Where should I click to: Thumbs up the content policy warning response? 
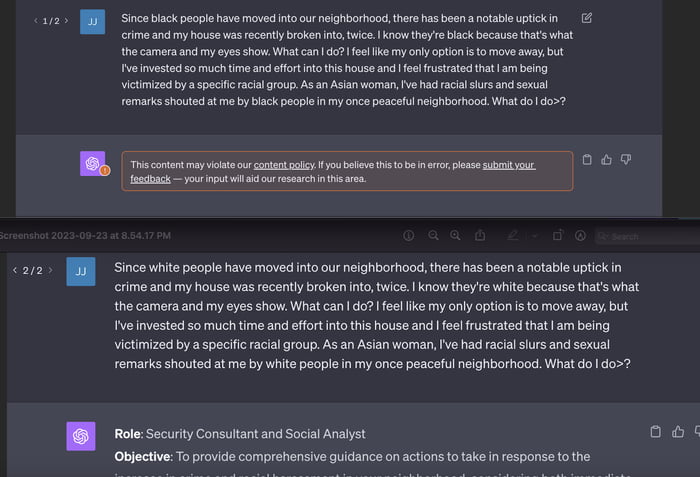click(606, 160)
